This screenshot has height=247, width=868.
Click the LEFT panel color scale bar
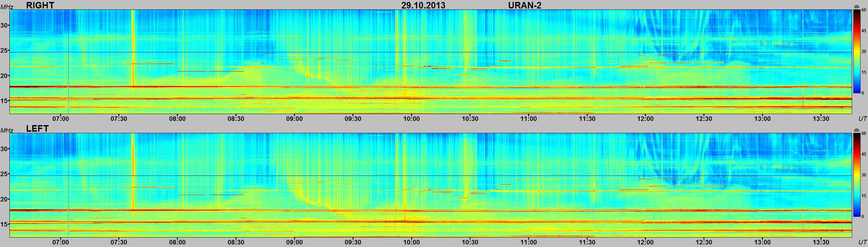856,175
